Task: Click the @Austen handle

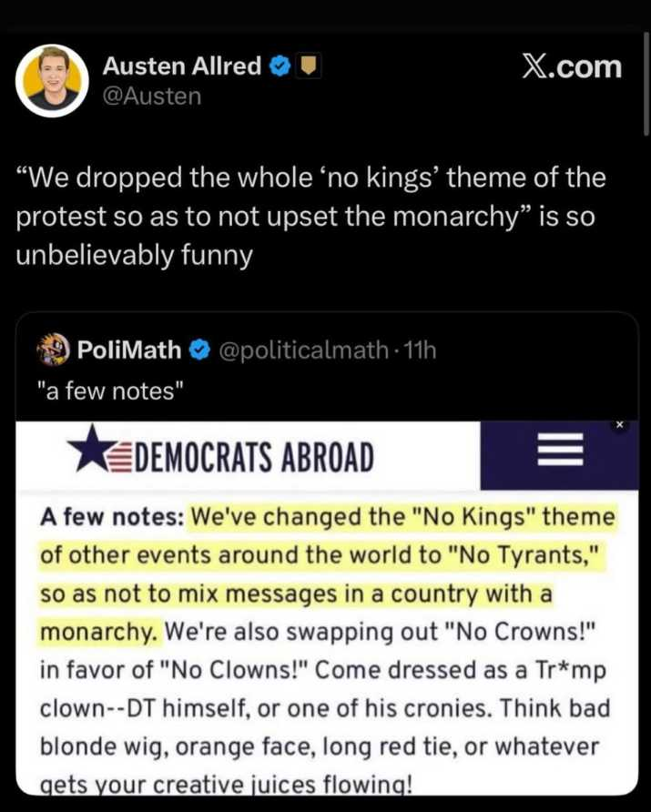Action: pyautogui.click(x=152, y=96)
